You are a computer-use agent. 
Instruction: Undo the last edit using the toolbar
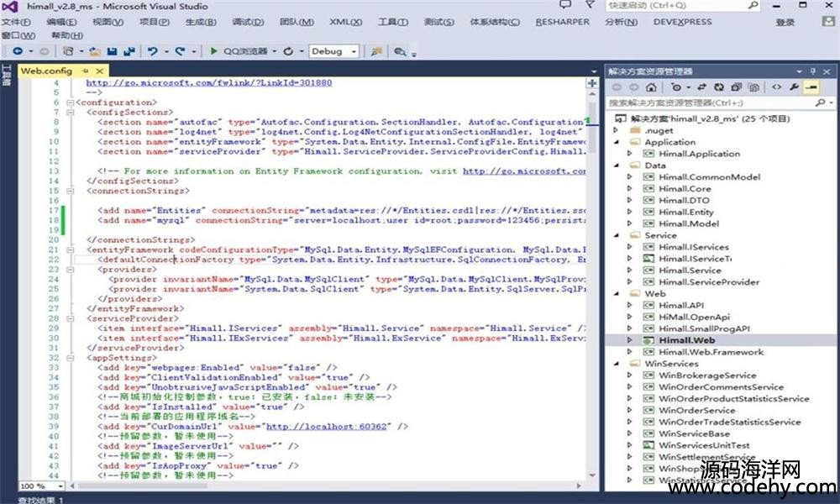[153, 51]
